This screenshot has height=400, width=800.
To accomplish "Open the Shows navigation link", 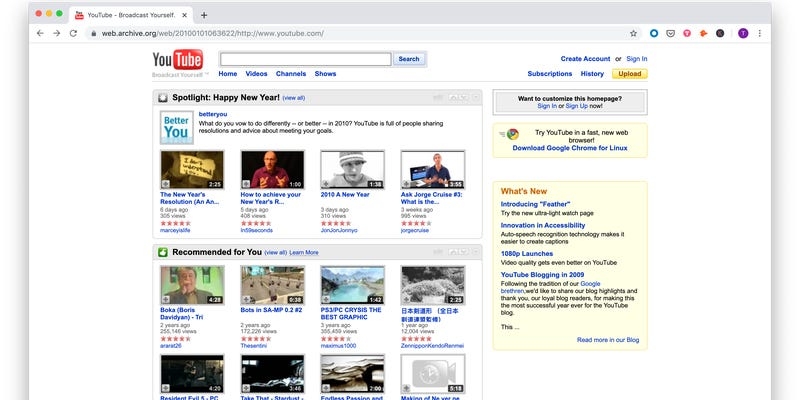I will [x=325, y=73].
